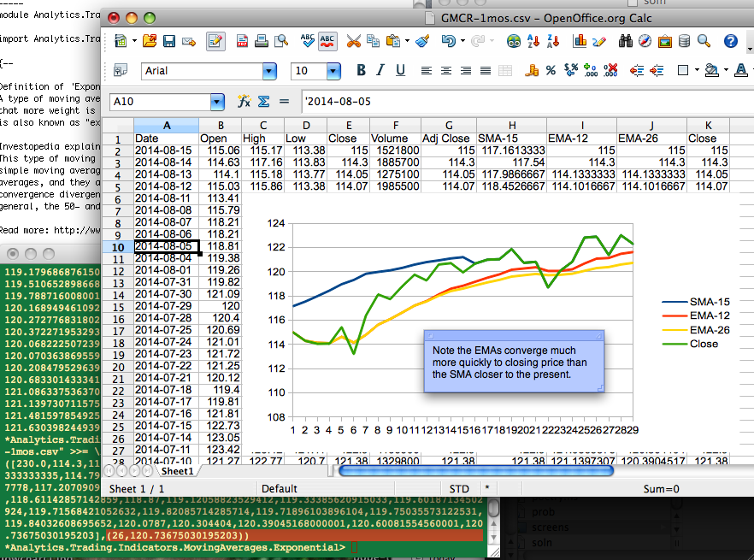The height and width of the screenshot is (560, 754).
Task: Open the Arial font name dropdown
Action: click(269, 71)
